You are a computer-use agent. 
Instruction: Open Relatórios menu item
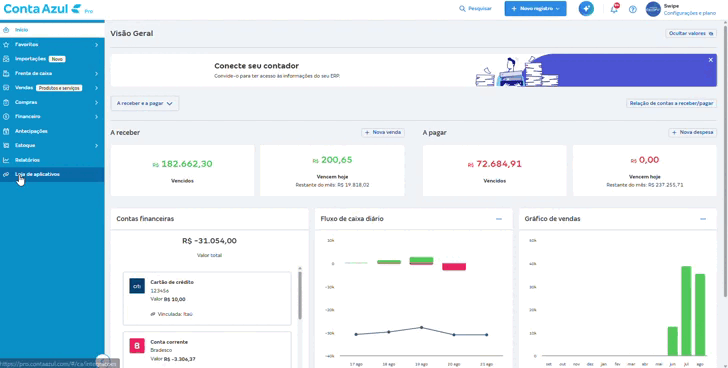point(52,160)
